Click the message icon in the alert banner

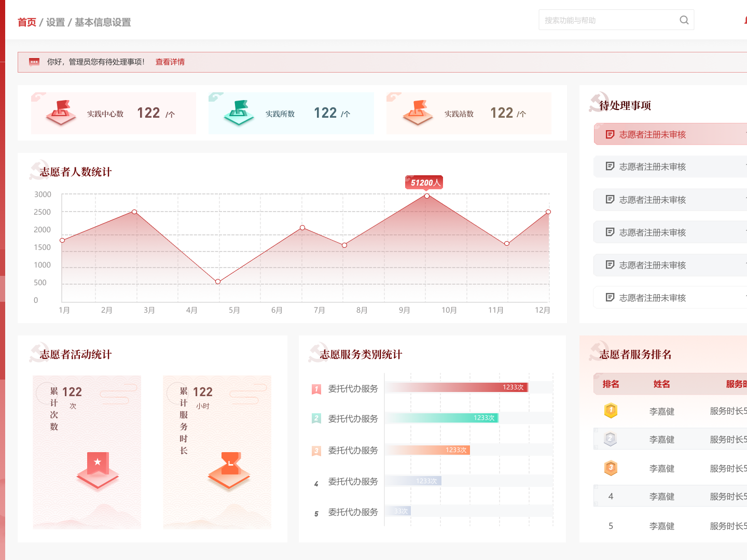point(34,61)
